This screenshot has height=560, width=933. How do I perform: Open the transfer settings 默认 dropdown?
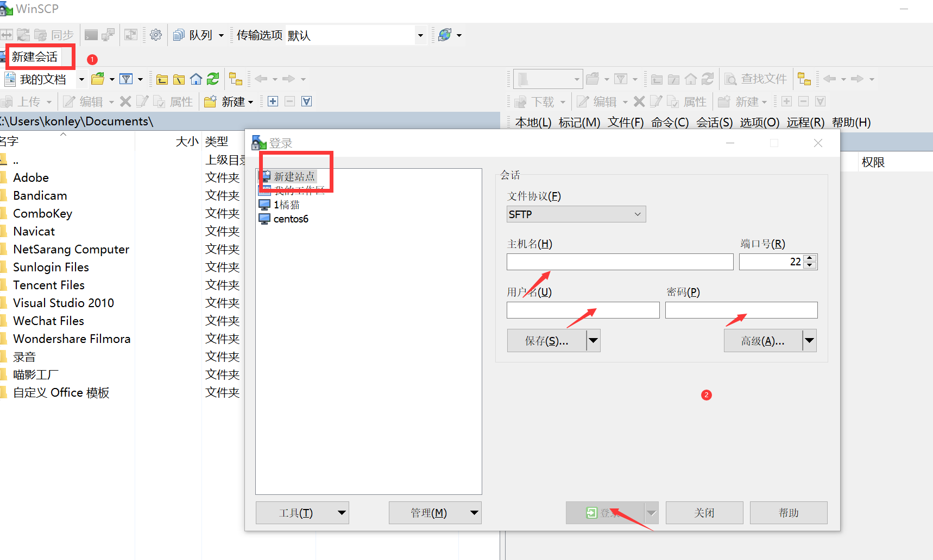point(420,35)
